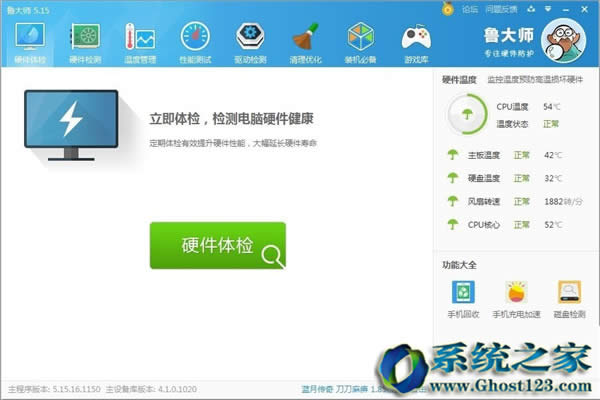Open the 手机回收 phone recycling tool
This screenshot has height=400, width=600.
pos(465,300)
